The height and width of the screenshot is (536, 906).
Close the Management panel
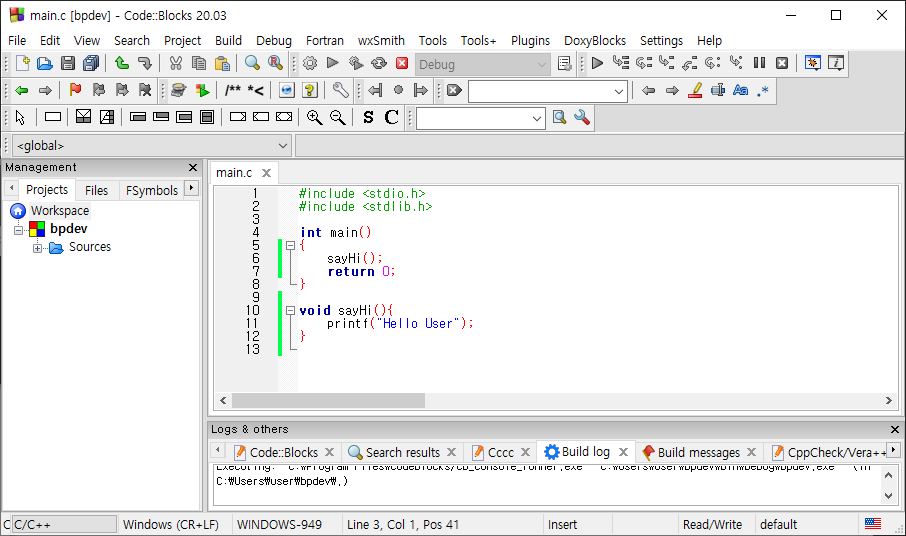[x=193, y=168]
